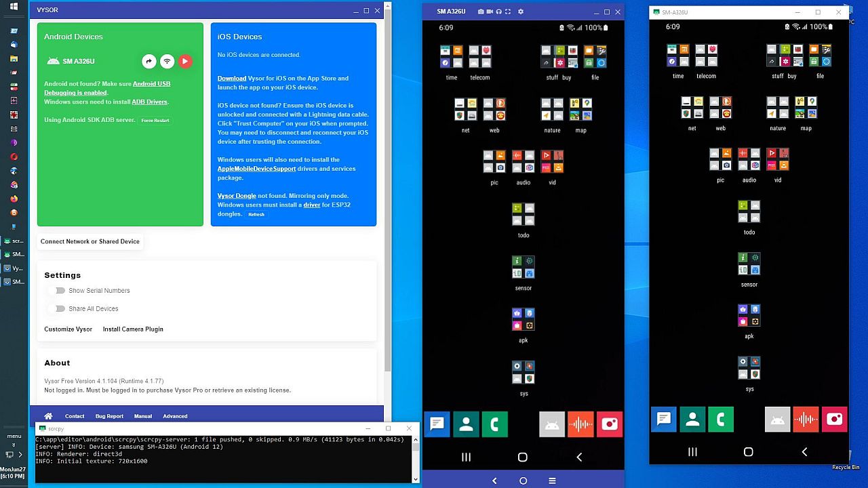Toggle fullscreen icon in Vysor mirror titlebar
This screenshot has width=868, height=488.
coord(508,12)
